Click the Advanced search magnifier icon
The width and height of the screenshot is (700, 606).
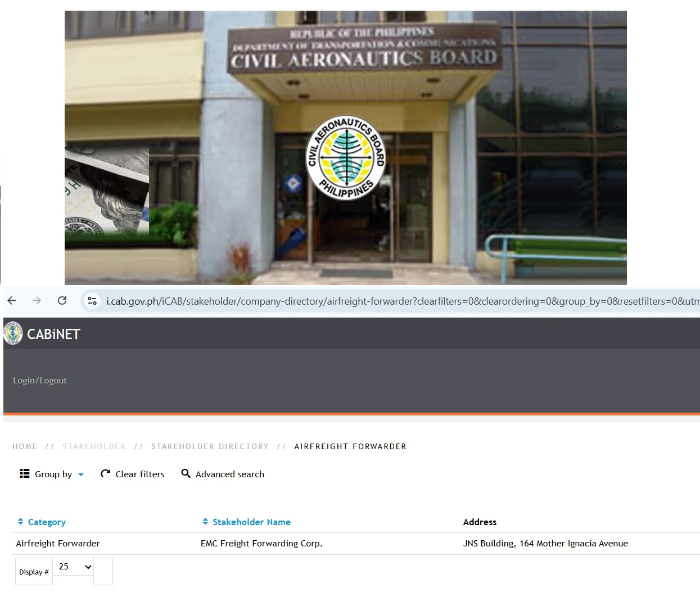pyautogui.click(x=186, y=473)
